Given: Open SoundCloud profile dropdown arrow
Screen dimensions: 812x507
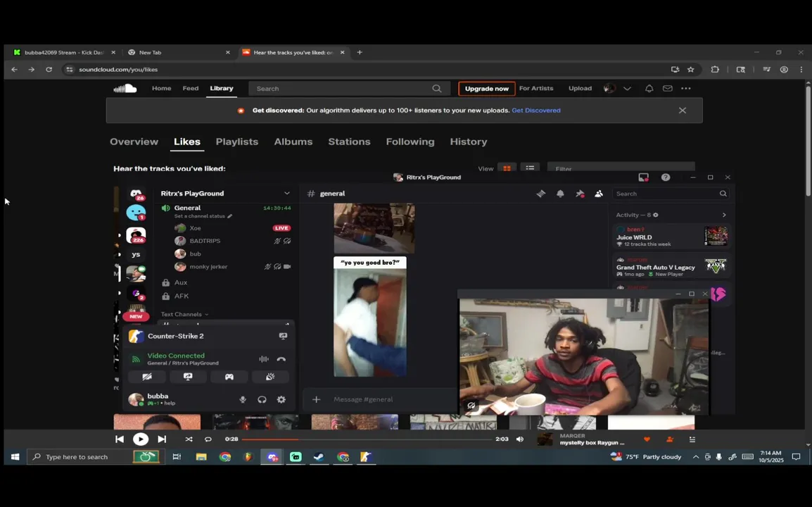Looking at the screenshot, I should [627, 89].
